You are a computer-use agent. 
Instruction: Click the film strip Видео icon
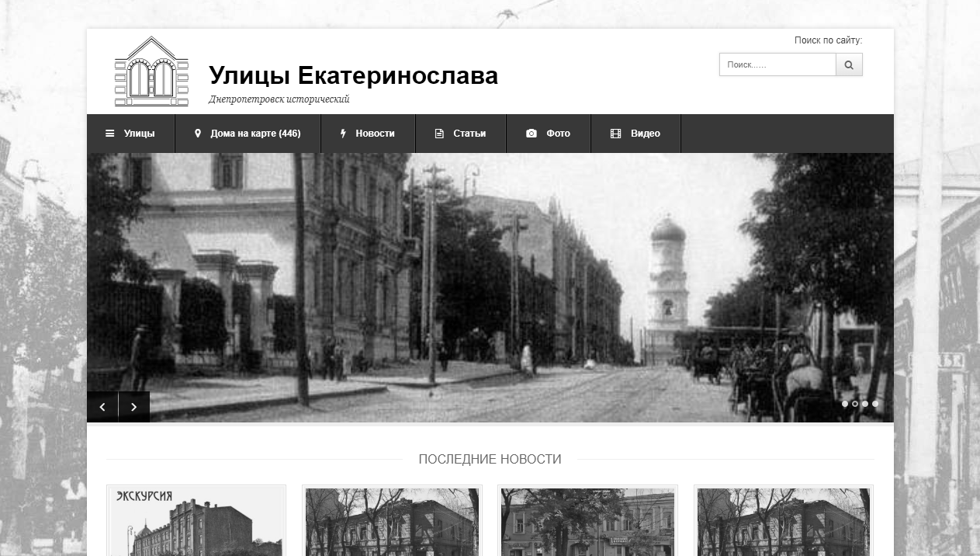click(x=615, y=134)
